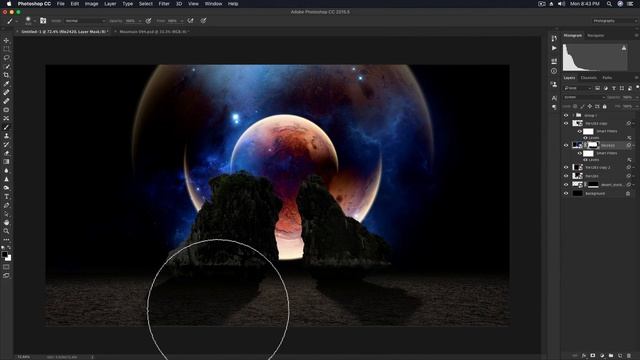Screen dimensions: 640x360
Task: Click the background color swatch
Action: [x=9, y=258]
